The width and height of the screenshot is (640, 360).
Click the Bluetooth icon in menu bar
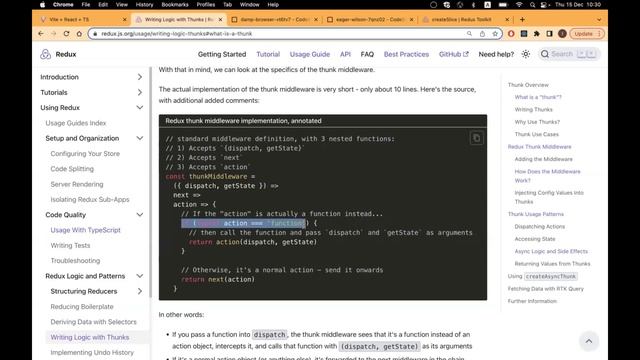tap(473, 4)
